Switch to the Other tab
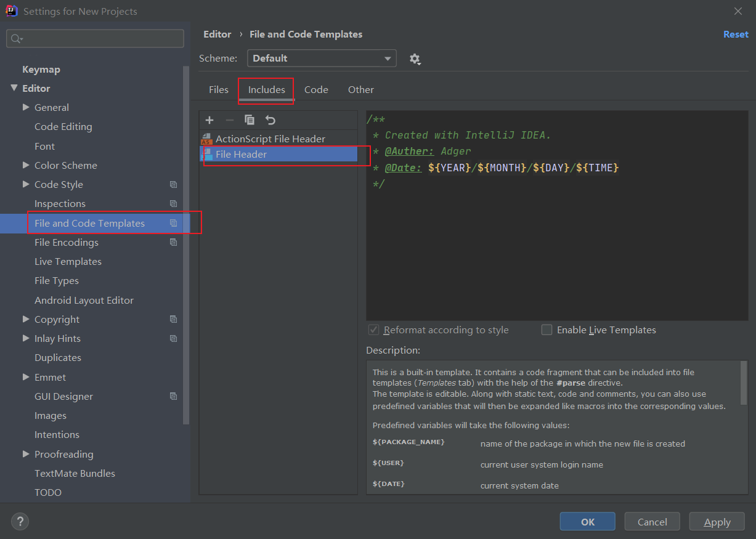The height and width of the screenshot is (539, 756). click(361, 90)
